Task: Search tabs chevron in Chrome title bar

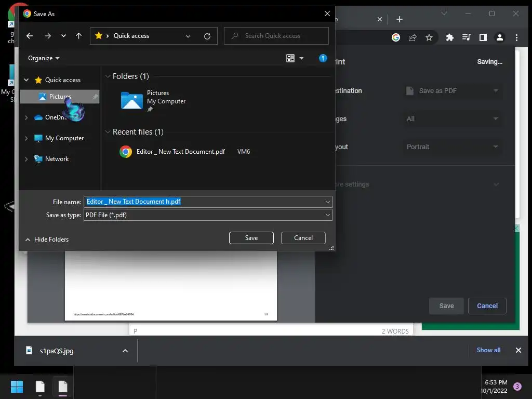Action: click(444, 14)
